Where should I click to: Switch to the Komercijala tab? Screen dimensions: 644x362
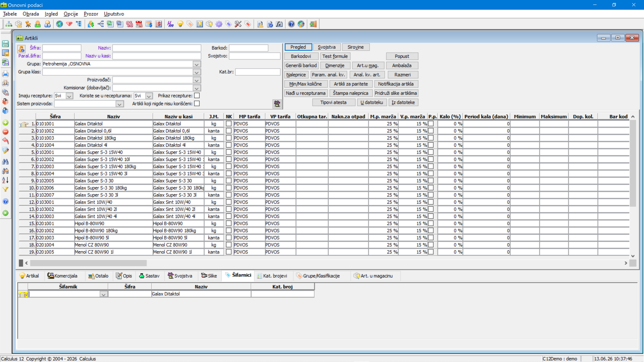[x=63, y=276]
